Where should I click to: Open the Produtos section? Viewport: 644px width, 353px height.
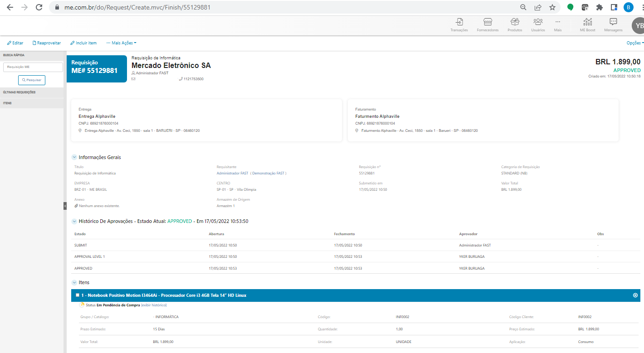(515, 25)
